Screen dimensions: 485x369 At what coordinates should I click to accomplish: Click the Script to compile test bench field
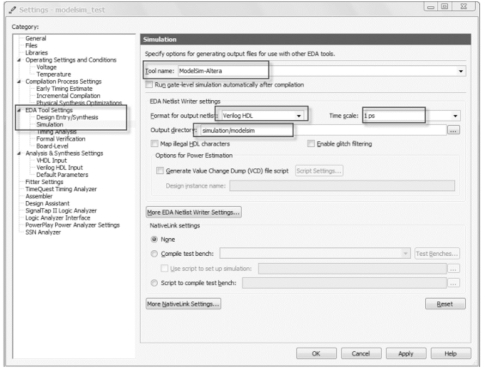tap(344, 283)
